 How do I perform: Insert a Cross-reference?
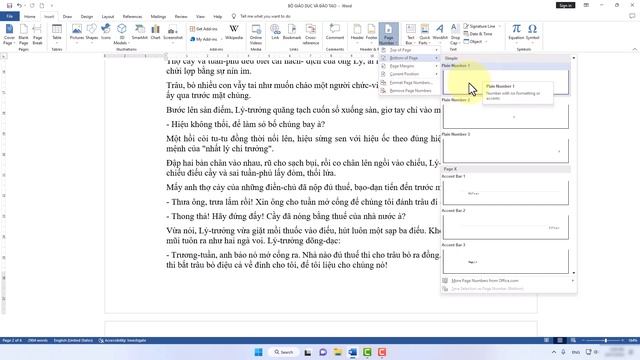tap(311, 34)
